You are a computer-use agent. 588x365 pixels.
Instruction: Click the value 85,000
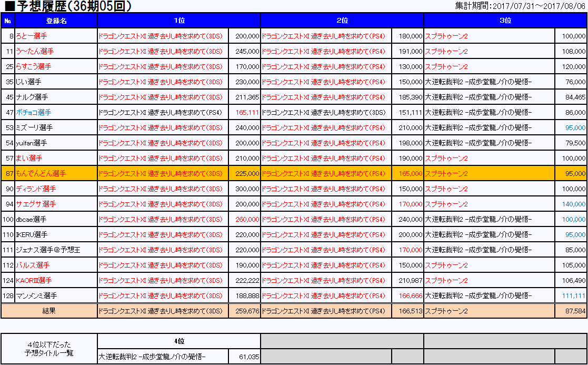575,250
